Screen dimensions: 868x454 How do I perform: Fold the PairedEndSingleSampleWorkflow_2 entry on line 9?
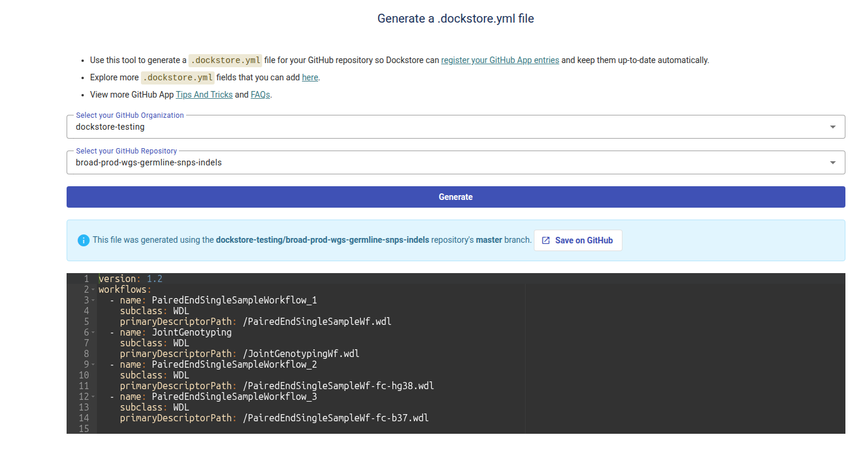(93, 365)
